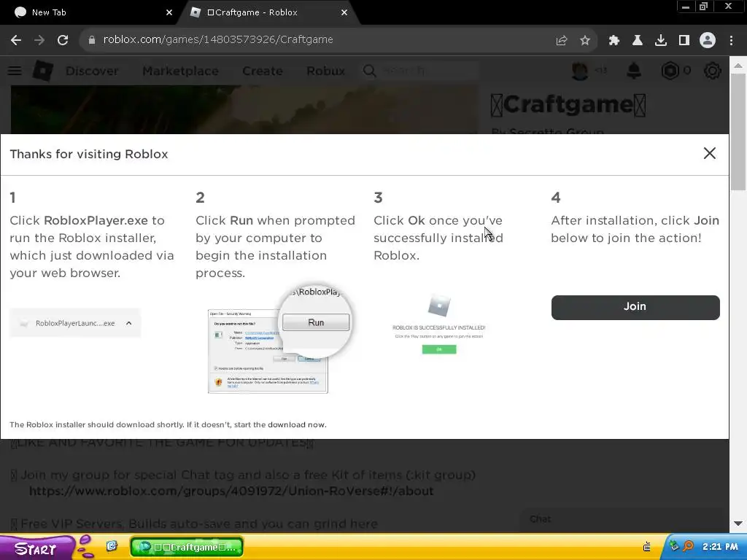This screenshot has height=560, width=747.
Task: Toggle the browser side panel icon
Action: click(684, 41)
